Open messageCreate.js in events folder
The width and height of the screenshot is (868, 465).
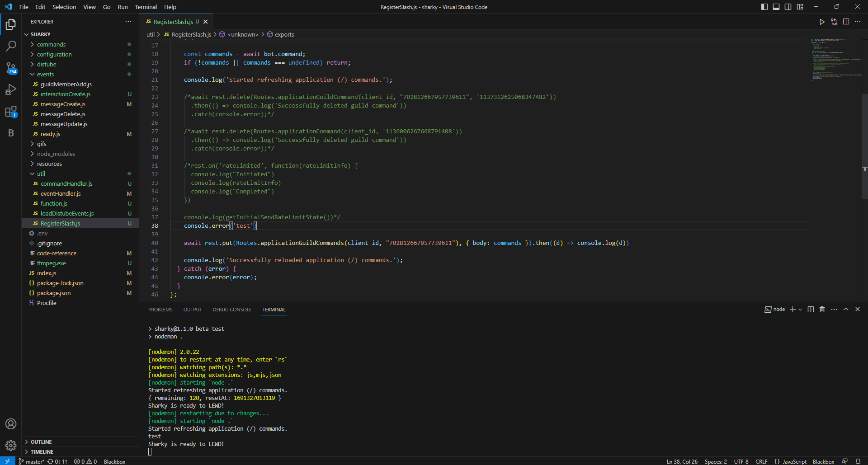[80, 104]
